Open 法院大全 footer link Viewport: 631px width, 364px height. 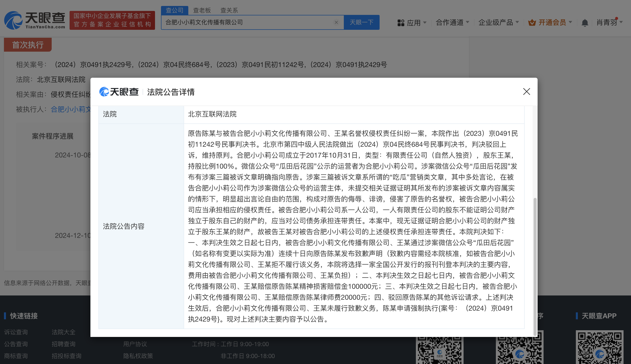click(63, 332)
